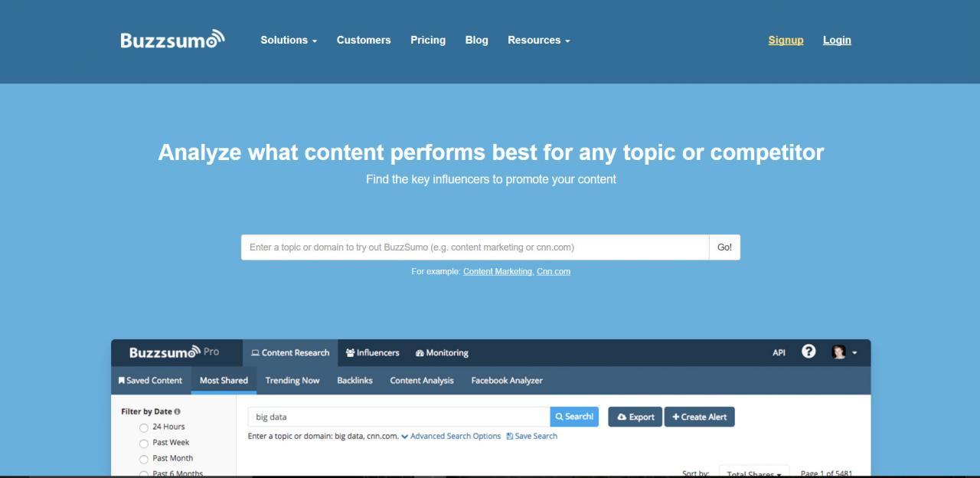Screen dimensions: 980x478
Task: Switch to the Trending Now tab
Action: click(x=292, y=380)
